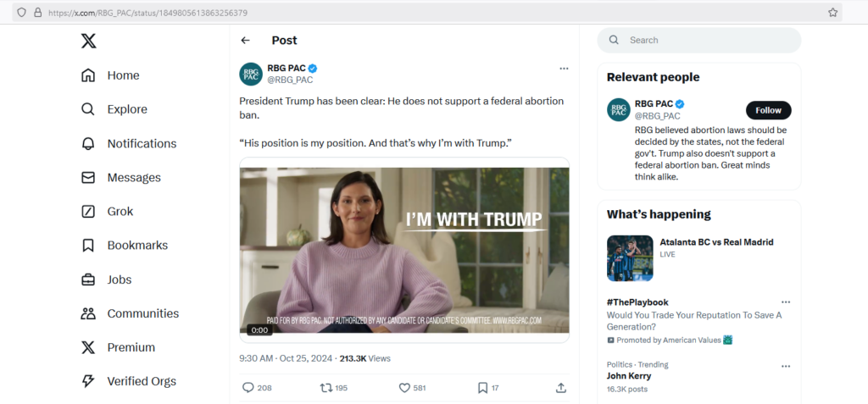Reply using the comment bubble icon
Viewport: 868px width, 404px height.
248,387
